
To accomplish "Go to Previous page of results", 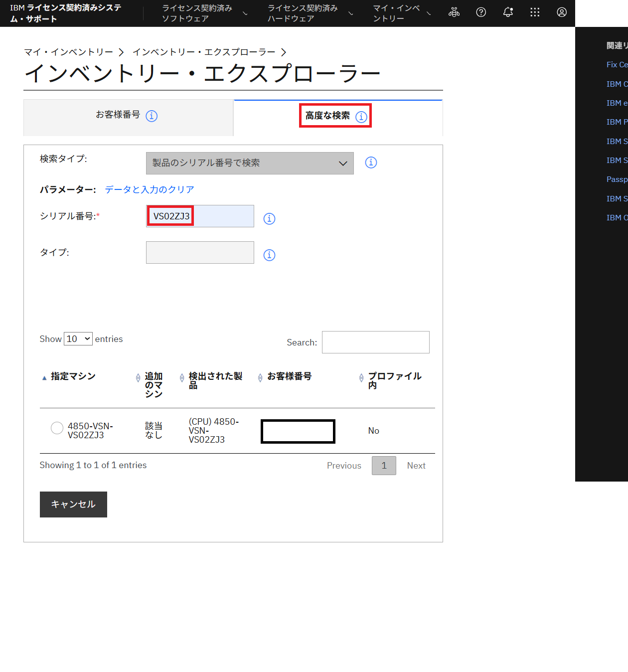I will tap(344, 466).
